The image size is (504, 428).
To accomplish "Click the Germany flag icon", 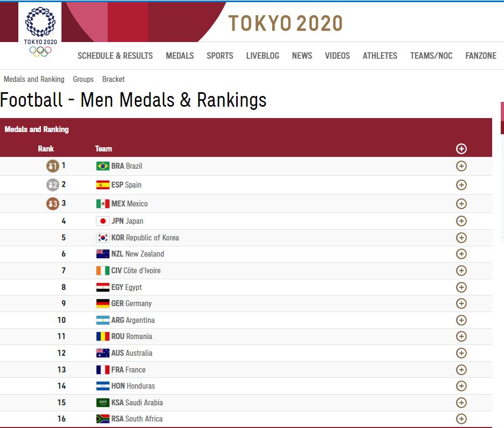I will point(102,303).
